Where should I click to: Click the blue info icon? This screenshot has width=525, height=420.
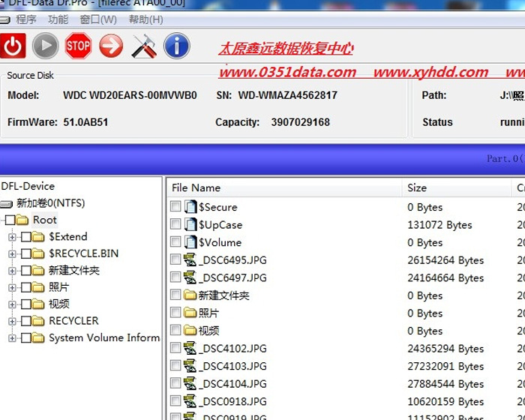coord(176,46)
